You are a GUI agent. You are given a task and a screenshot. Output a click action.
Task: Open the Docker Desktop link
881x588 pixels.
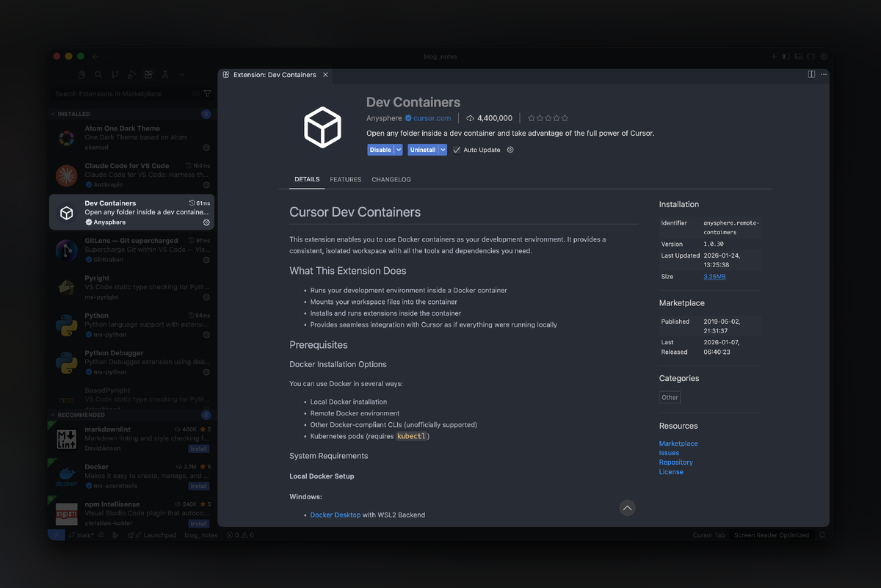click(x=336, y=515)
